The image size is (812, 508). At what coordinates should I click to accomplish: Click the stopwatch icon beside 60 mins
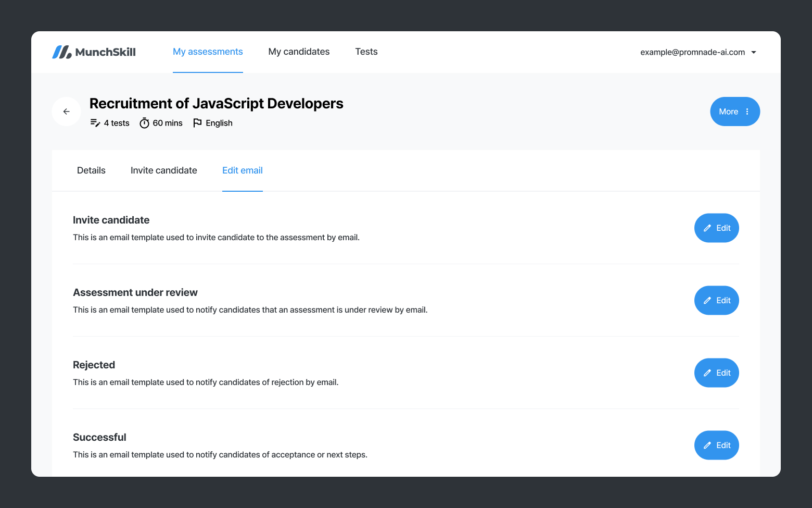(x=145, y=123)
